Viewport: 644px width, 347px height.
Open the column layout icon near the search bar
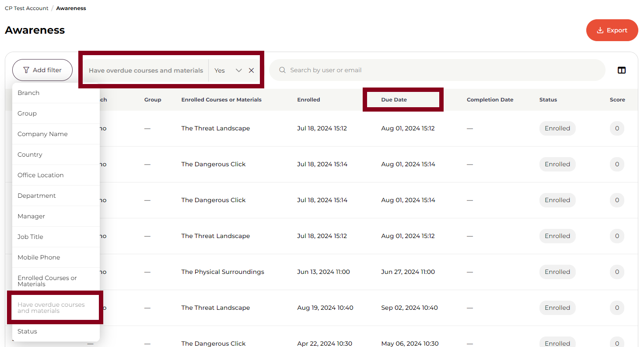622,70
